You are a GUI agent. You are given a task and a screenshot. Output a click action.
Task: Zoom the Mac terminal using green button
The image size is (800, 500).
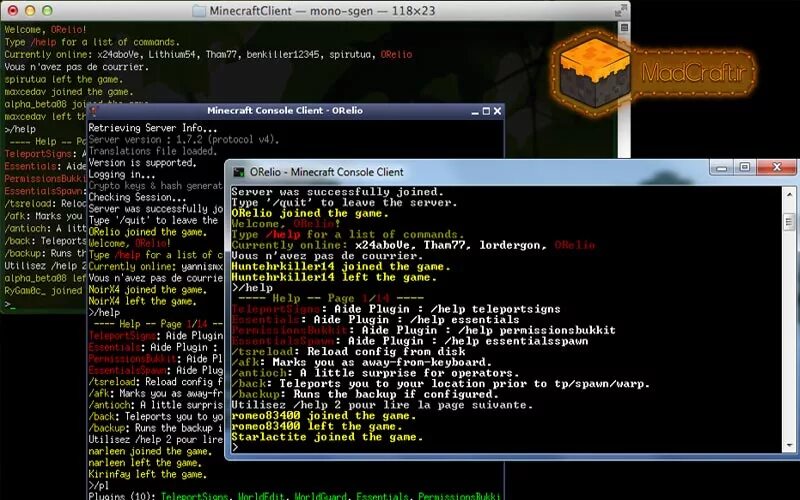[47, 10]
